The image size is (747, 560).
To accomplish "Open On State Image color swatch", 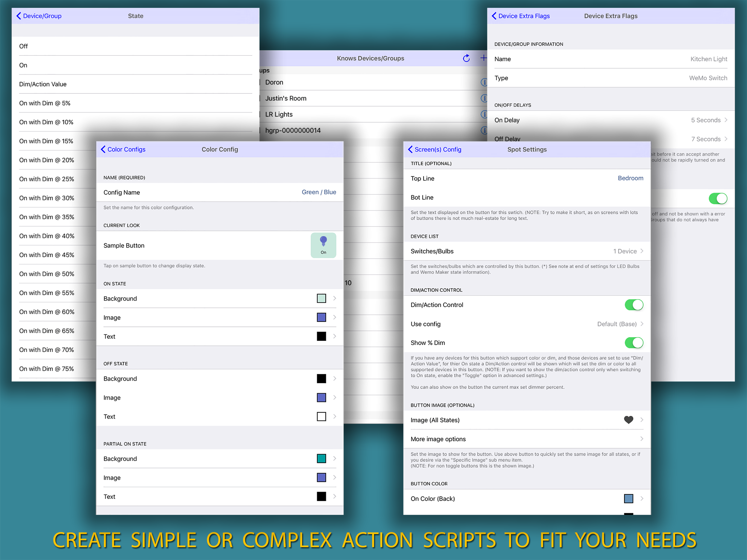I will tap(321, 317).
